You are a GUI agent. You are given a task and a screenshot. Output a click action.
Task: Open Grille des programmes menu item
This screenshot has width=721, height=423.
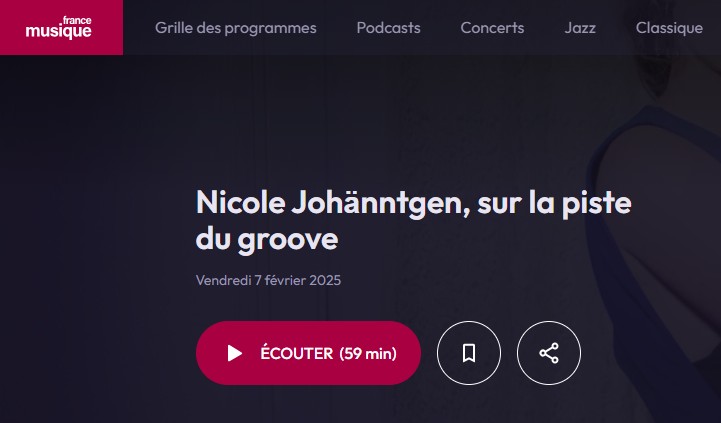[x=235, y=28]
